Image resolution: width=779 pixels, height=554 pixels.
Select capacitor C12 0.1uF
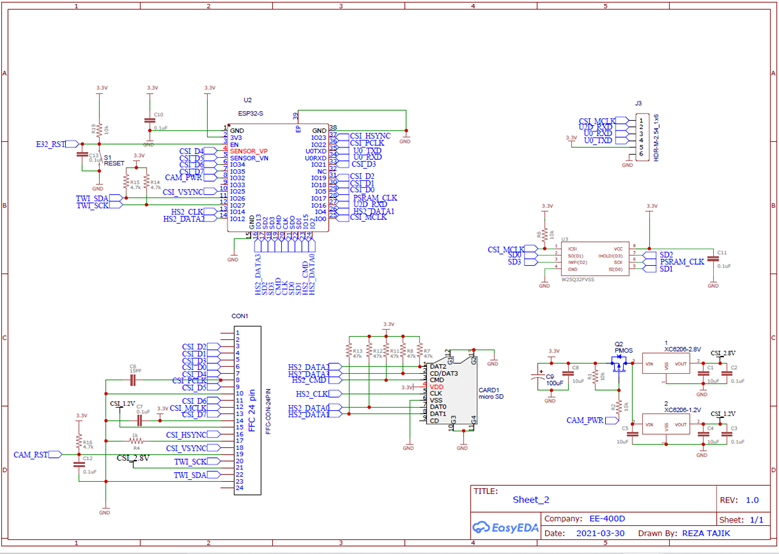[x=78, y=465]
